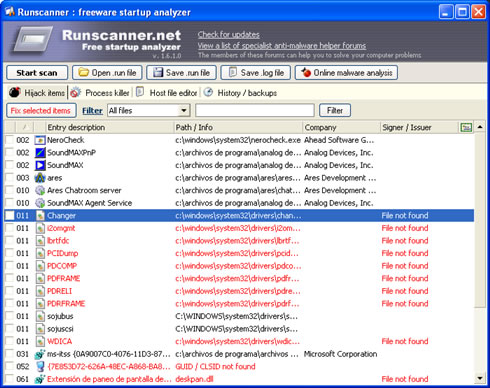Click the PDCOMP driver file icon
Image resolution: width=490 pixels, height=388 pixels.
(x=40, y=266)
